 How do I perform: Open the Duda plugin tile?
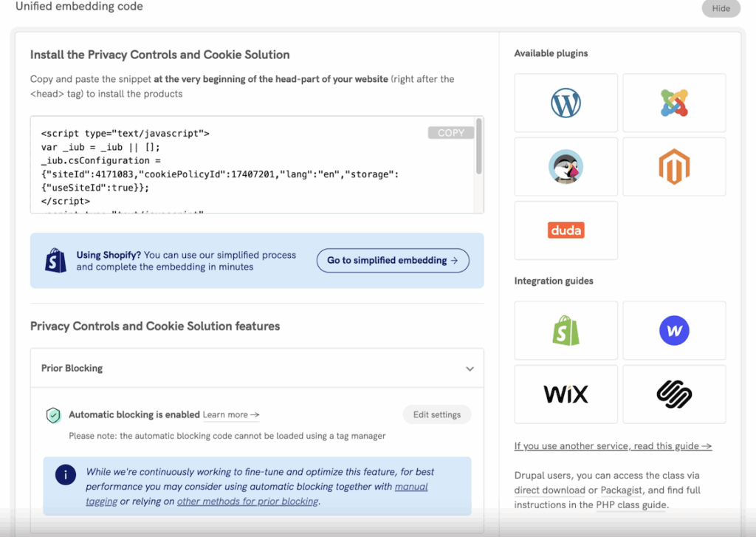[x=566, y=230]
